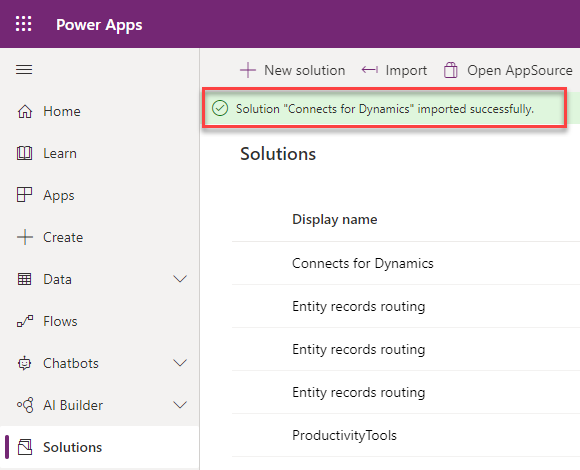This screenshot has width=580, height=470.
Task: Click the imported successfully notification message
Action: click(x=385, y=109)
